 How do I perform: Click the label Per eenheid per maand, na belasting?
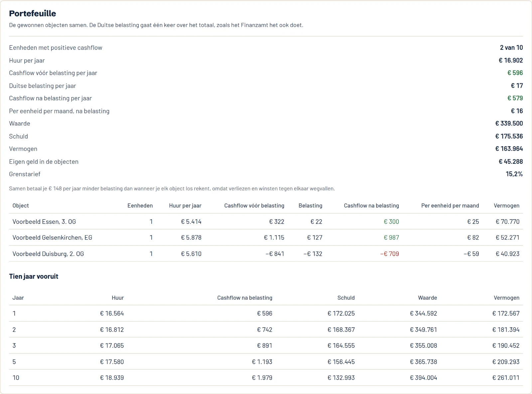point(59,111)
